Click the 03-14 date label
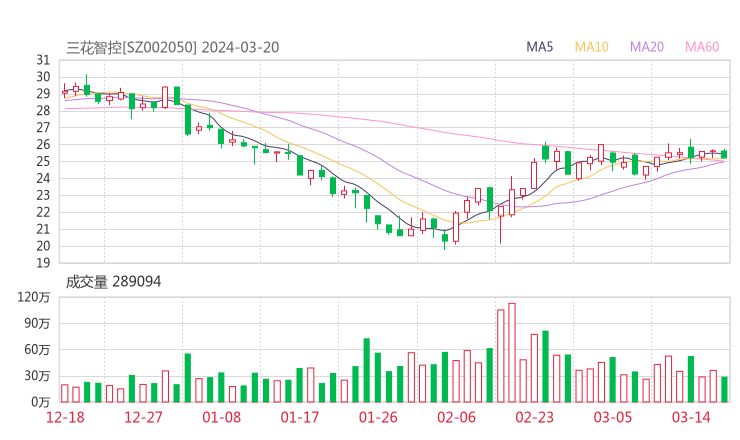Viewport: 740px width, 440px height. pos(691,417)
